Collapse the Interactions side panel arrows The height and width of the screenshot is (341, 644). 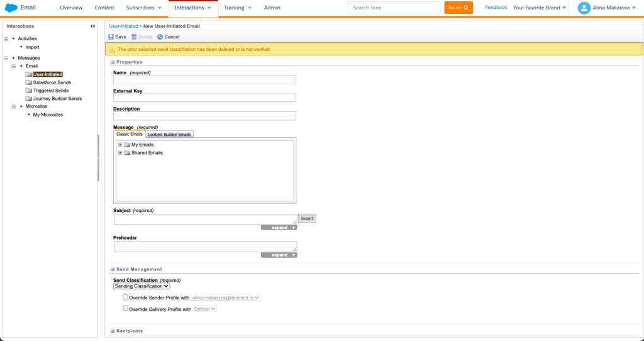(x=93, y=26)
